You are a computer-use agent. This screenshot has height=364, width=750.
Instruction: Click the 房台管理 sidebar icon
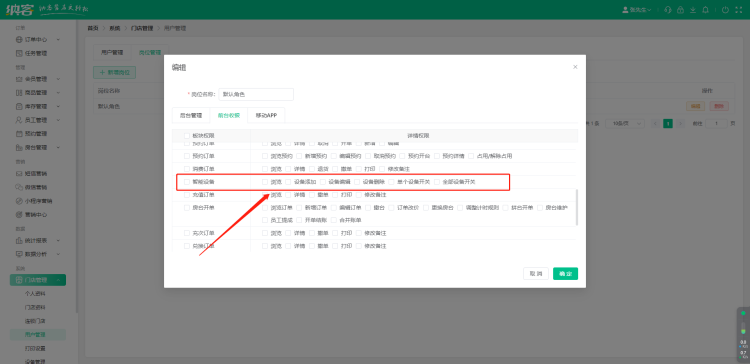point(19,147)
